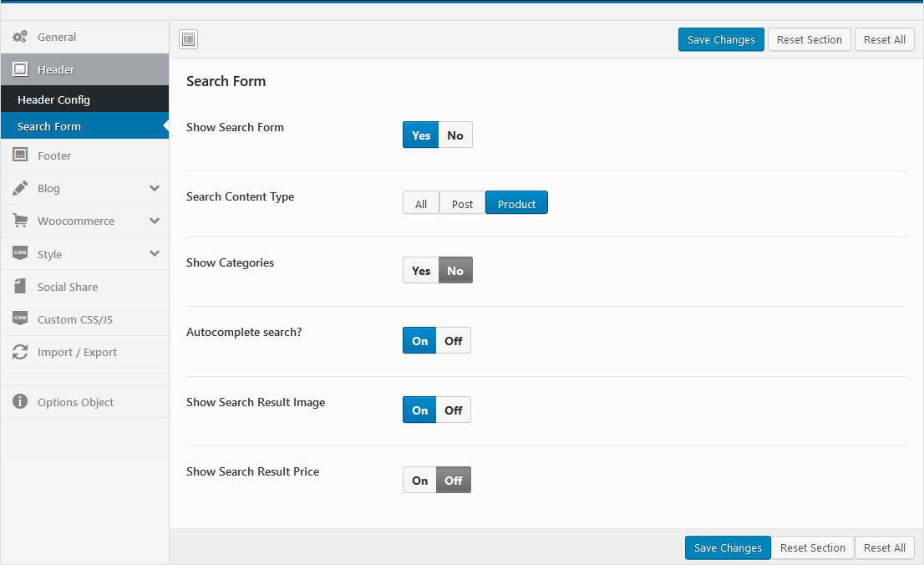Turn off Autocomplete search
The height and width of the screenshot is (565, 924).
[453, 341]
